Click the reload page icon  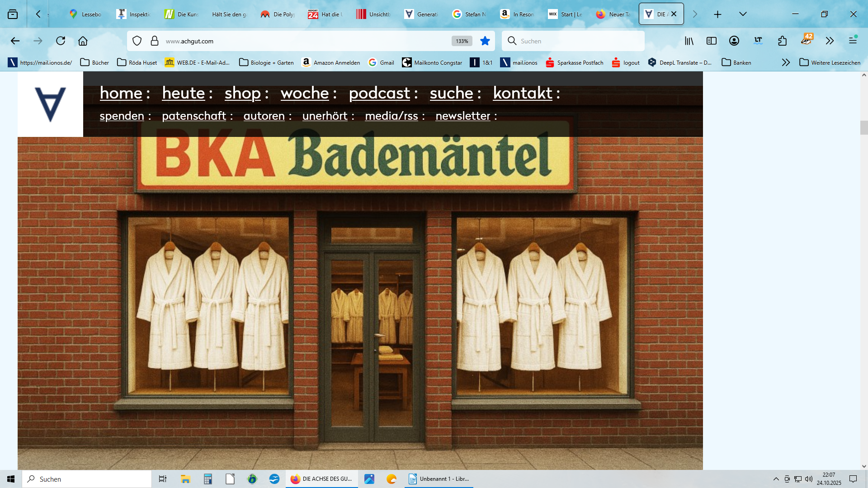coord(61,41)
